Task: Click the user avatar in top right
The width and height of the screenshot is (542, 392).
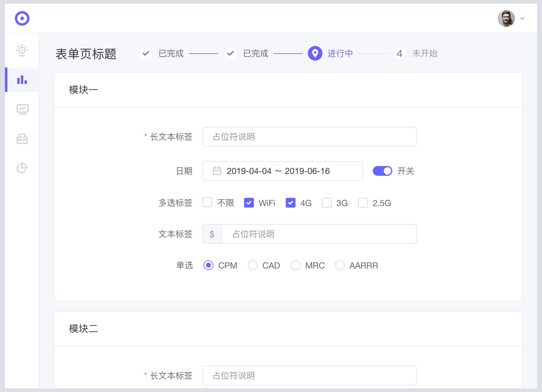Action: click(x=506, y=18)
